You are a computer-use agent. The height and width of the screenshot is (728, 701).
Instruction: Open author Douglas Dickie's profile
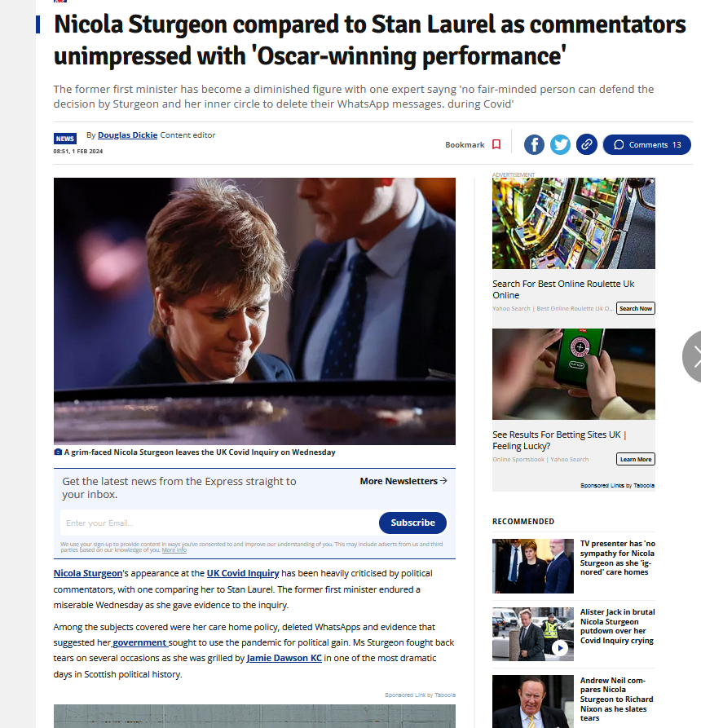tap(127, 135)
